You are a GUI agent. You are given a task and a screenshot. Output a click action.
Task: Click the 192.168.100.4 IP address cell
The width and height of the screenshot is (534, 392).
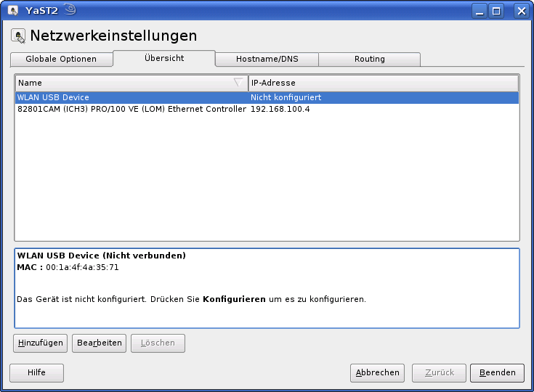[x=280, y=109]
